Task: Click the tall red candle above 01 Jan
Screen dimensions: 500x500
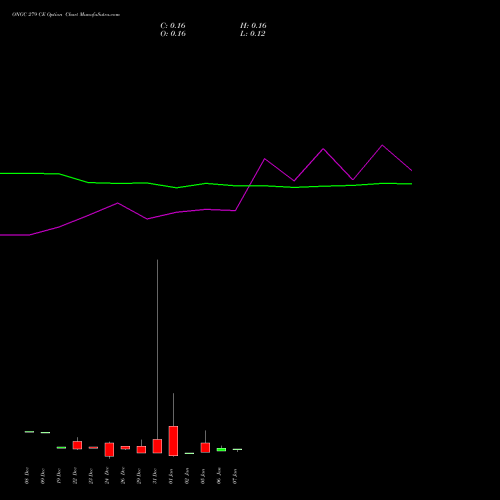Action: click(173, 441)
